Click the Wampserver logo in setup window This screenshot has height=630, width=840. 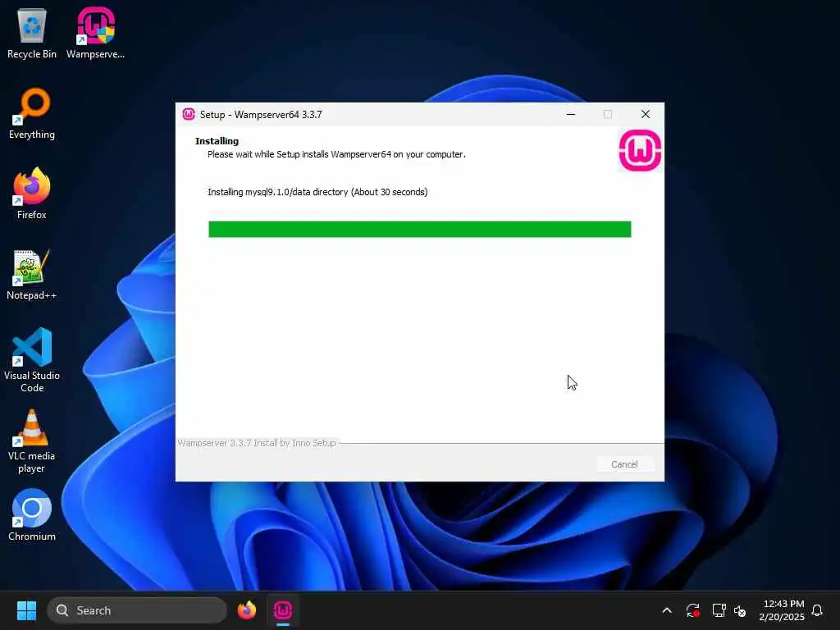640,150
